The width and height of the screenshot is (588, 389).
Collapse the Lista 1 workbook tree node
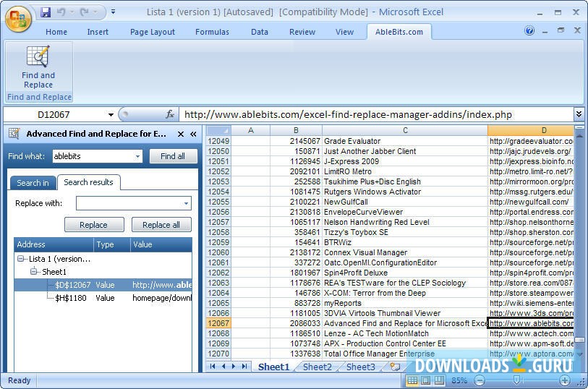(21, 259)
